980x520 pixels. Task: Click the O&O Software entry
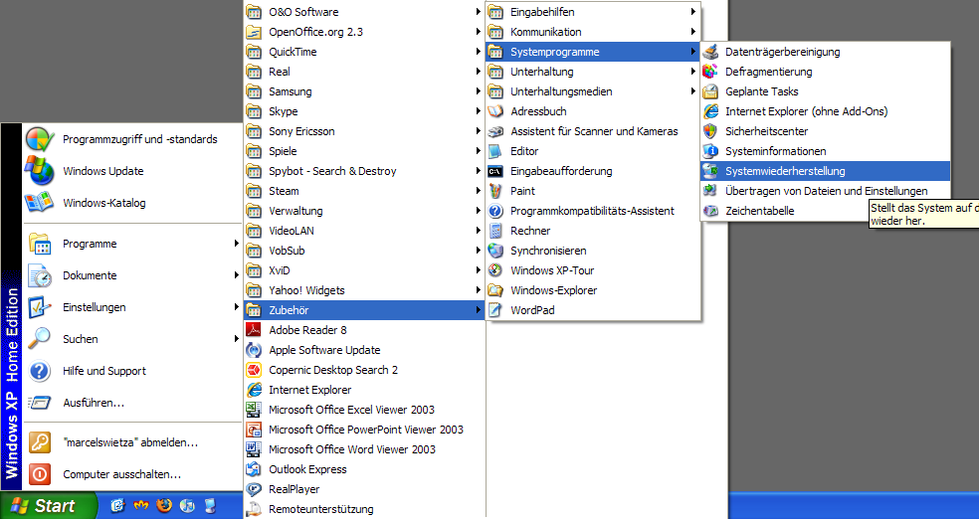pos(364,12)
